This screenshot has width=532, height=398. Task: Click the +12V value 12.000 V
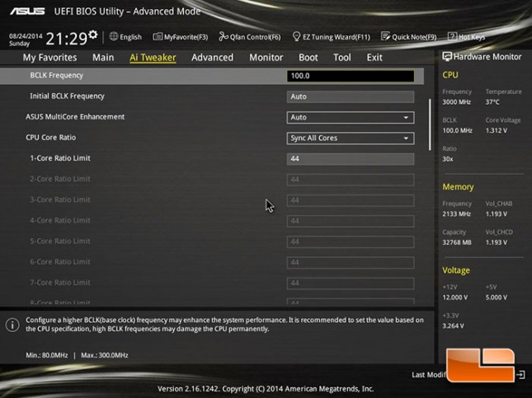pyautogui.click(x=454, y=297)
